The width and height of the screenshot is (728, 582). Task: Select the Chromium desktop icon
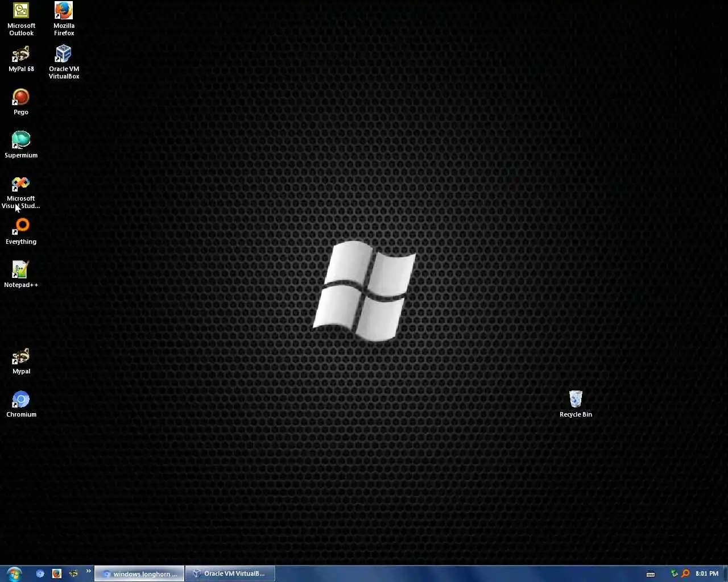tap(21, 404)
